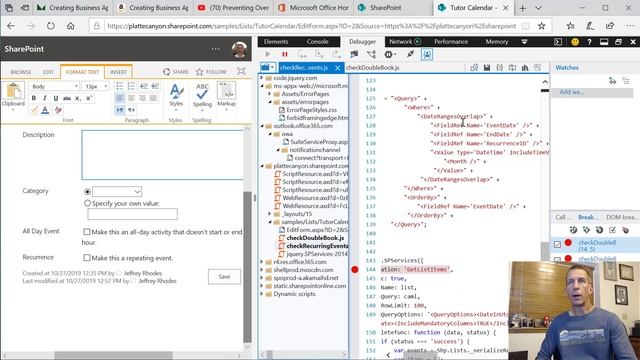Open the Console dev tools tab
This screenshot has height=360, width=640.
(317, 42)
